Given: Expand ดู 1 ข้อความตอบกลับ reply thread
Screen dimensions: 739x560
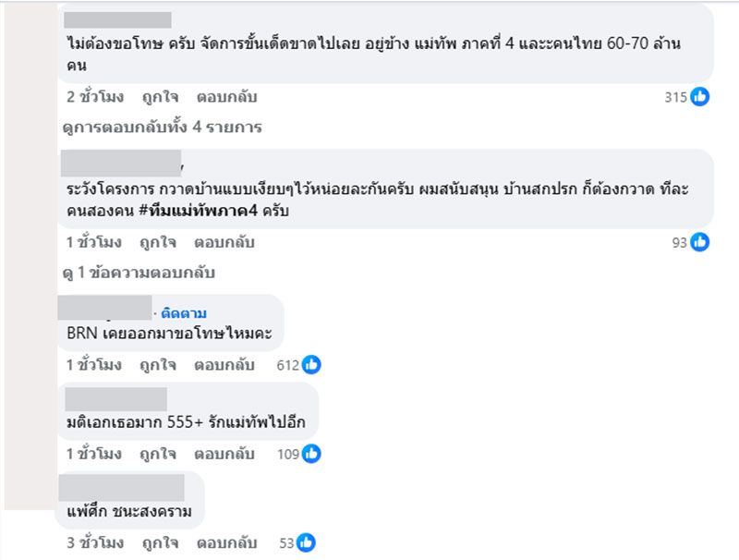Looking at the screenshot, I should [138, 273].
